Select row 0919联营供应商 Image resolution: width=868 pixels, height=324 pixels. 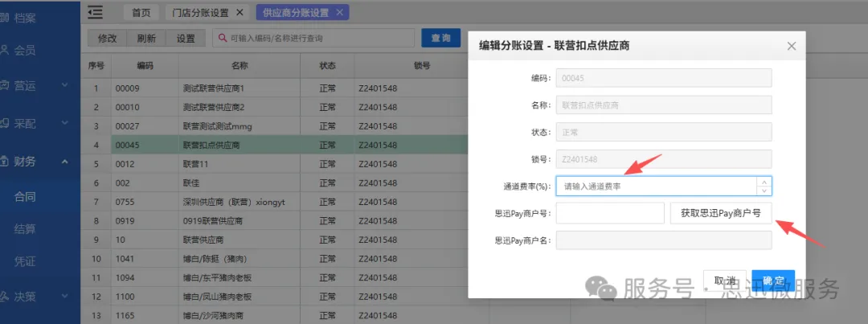[x=212, y=221]
